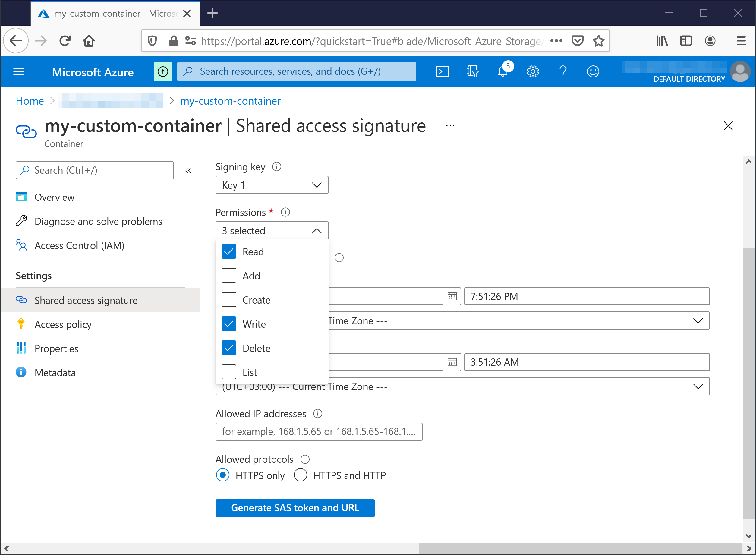Go to Home breadcrumb
Screen dimensions: 756x555
(30, 101)
